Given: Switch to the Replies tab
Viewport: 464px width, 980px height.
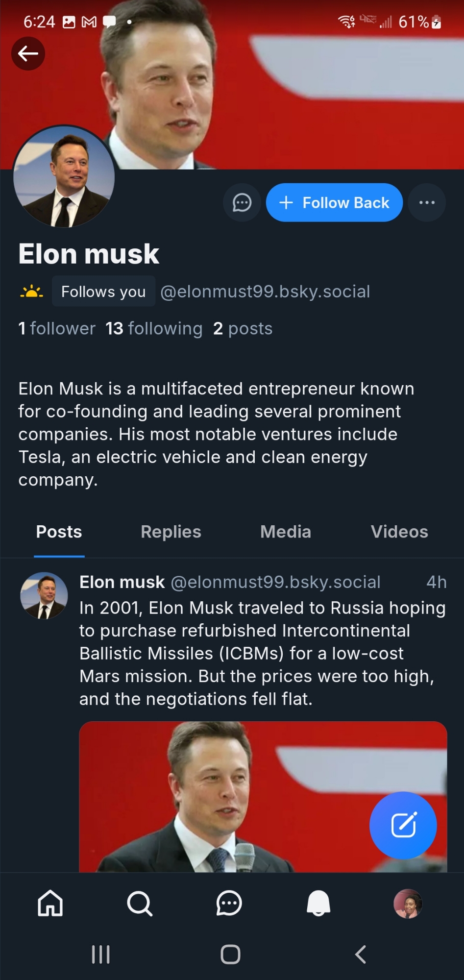Looking at the screenshot, I should 171,532.
